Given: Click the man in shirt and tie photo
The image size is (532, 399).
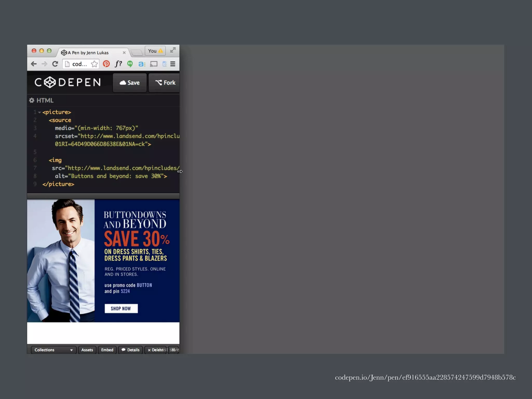Looking at the screenshot, I should point(61,261).
